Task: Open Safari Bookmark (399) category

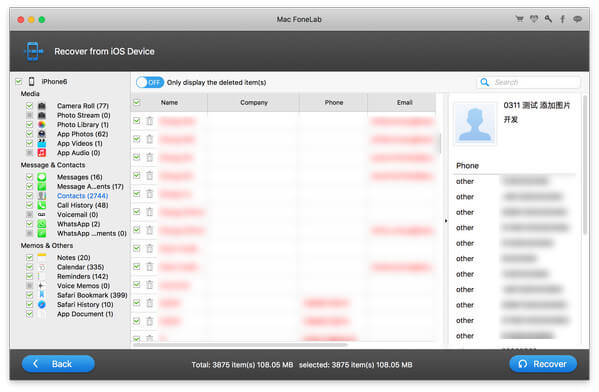Action: pyautogui.click(x=92, y=295)
